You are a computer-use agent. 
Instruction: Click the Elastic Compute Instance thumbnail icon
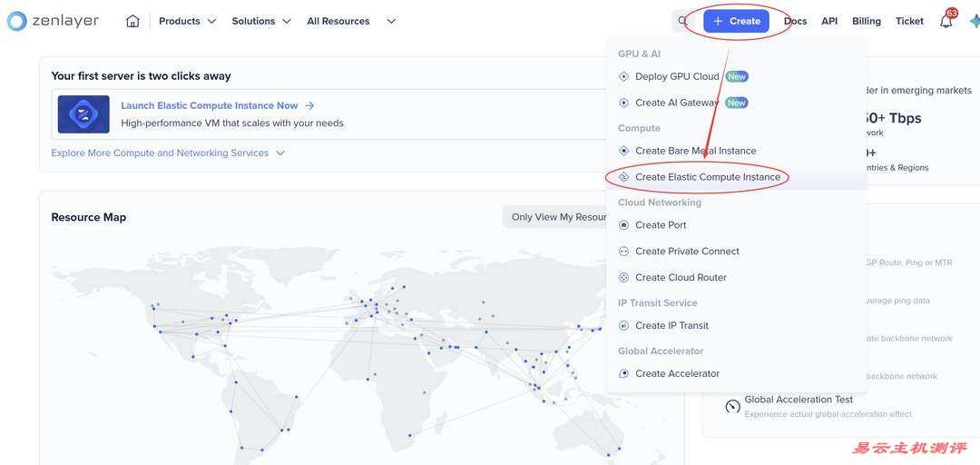point(83,114)
